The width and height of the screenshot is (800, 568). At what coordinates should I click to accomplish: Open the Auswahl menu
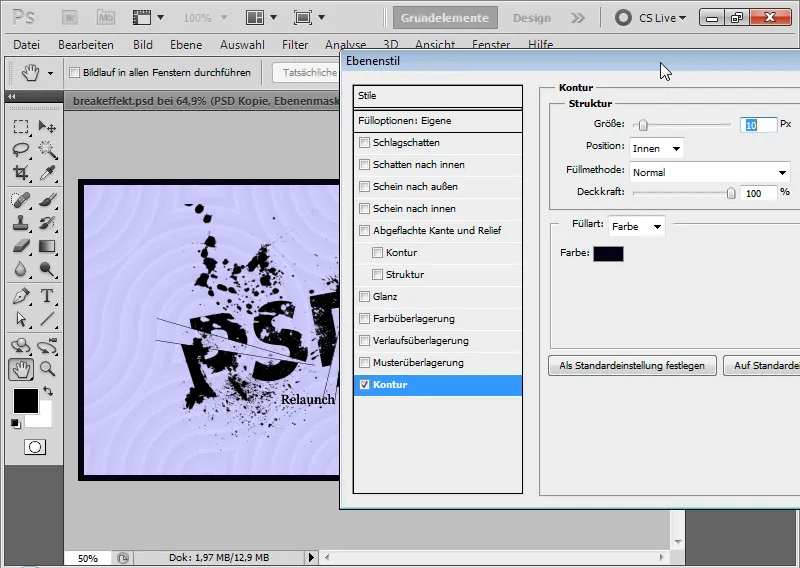[x=242, y=45]
